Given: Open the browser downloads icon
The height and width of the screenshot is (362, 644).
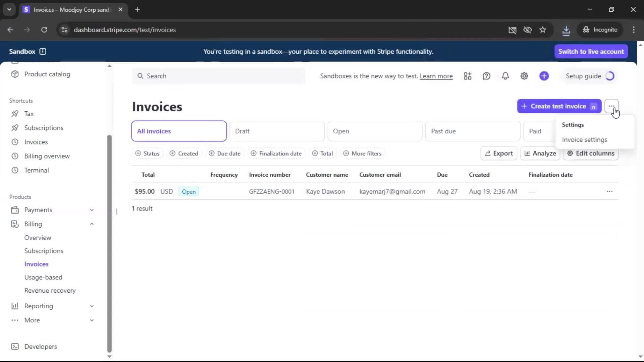Looking at the screenshot, I should (x=566, y=30).
